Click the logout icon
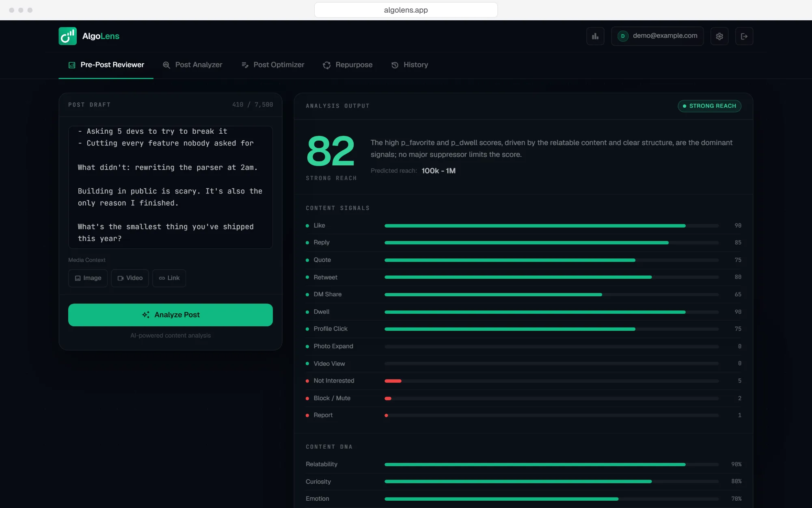This screenshot has height=508, width=812. coord(744,36)
